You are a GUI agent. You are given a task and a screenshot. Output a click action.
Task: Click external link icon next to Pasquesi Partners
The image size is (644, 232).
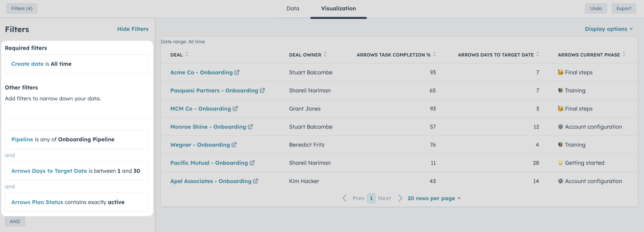click(x=263, y=90)
